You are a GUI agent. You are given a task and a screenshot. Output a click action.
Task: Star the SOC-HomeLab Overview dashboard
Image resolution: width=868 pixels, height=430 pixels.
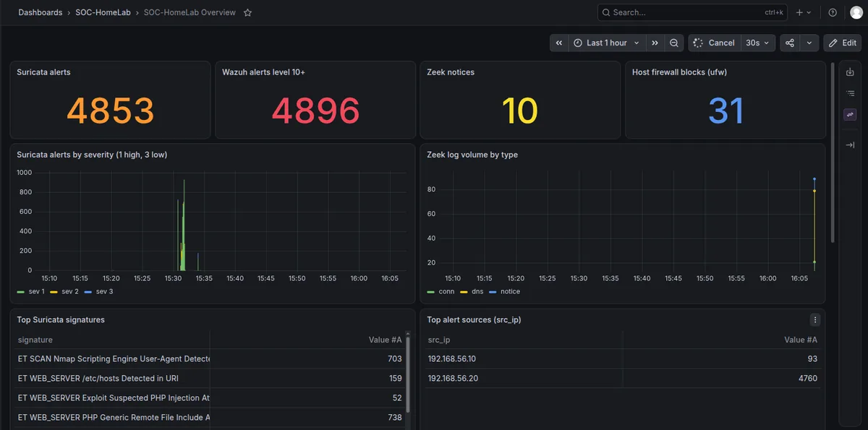point(247,12)
